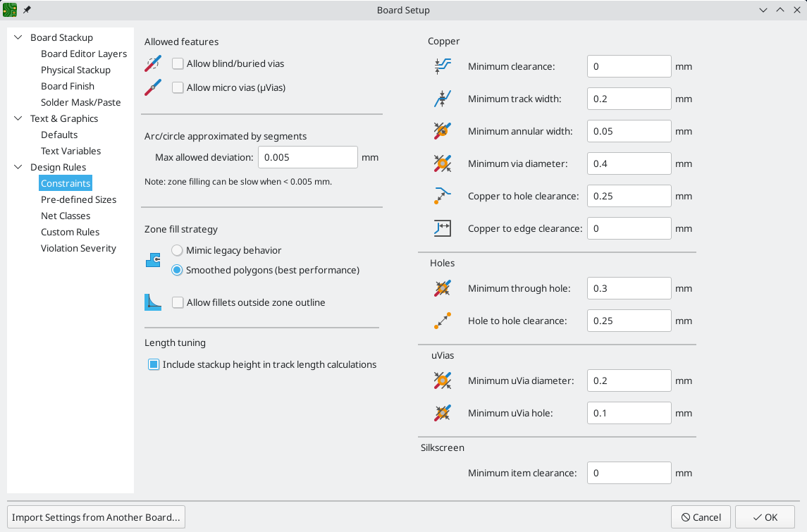
Task: Click the hole to hole clearance icon
Action: (x=443, y=321)
